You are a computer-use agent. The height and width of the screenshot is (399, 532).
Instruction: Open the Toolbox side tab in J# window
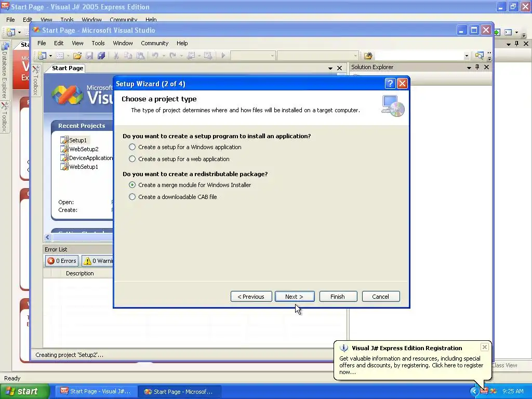[x=4, y=117]
